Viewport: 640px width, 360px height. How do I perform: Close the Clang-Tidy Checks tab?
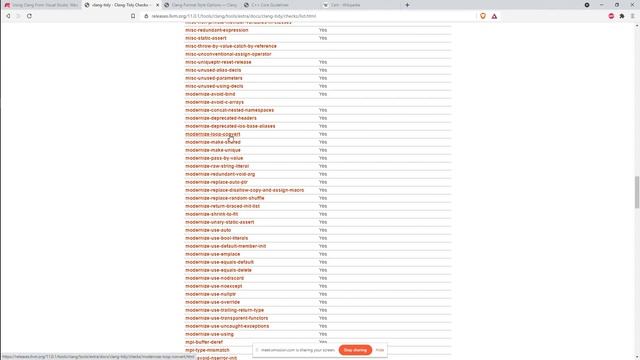click(158, 5)
